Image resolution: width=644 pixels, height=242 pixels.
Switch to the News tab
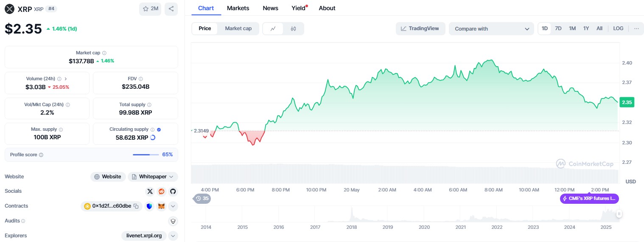coord(270,8)
